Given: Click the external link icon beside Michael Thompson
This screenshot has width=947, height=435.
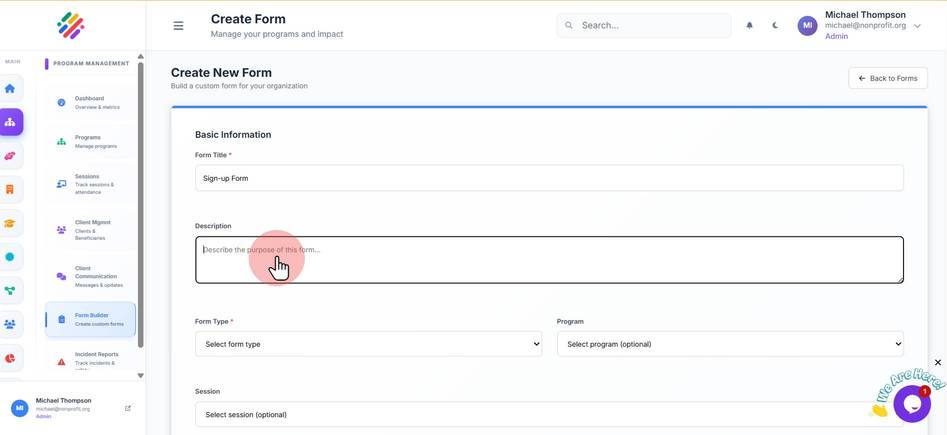Looking at the screenshot, I should click(x=127, y=408).
